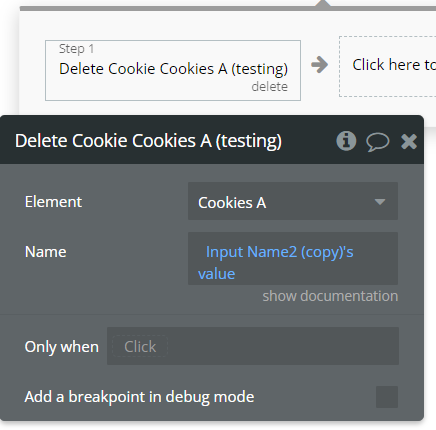This screenshot has height=430, width=436.
Task: Open the info icon for action reference
Action: coord(346,141)
